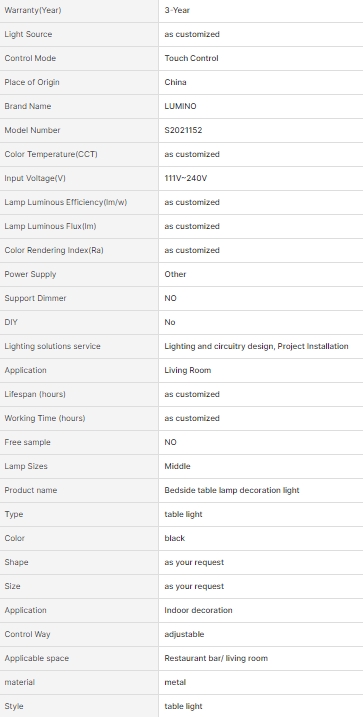Click the Lamp Luminous Flux(lm) label
This screenshot has height=717, width=363.
(x=50, y=226)
